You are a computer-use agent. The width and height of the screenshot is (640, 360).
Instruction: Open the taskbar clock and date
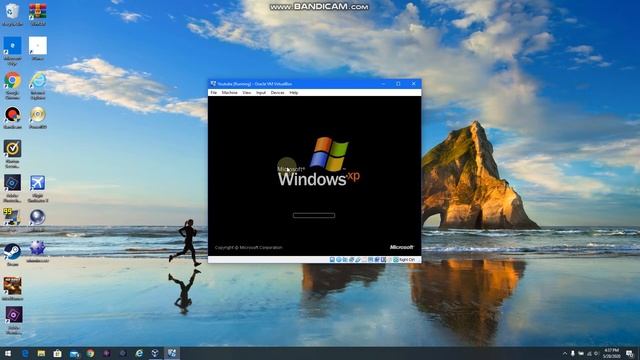[x=611, y=353]
